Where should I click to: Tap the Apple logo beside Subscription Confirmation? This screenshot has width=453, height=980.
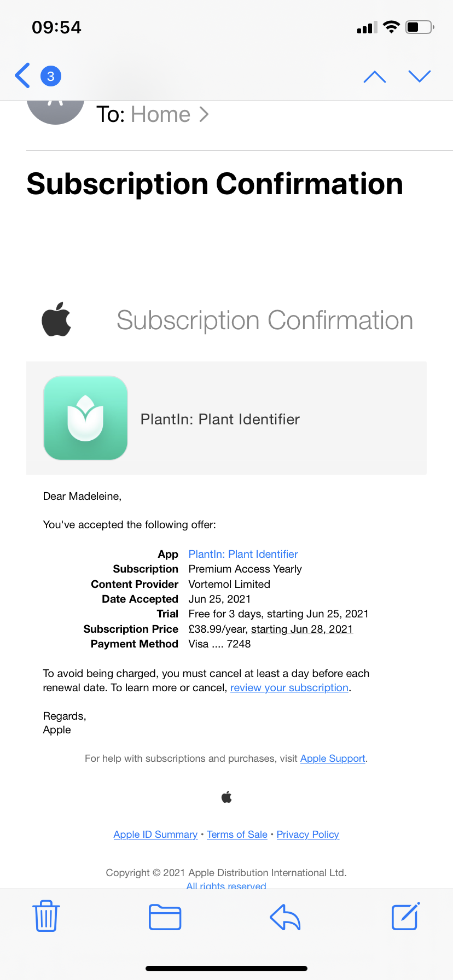coord(56,319)
